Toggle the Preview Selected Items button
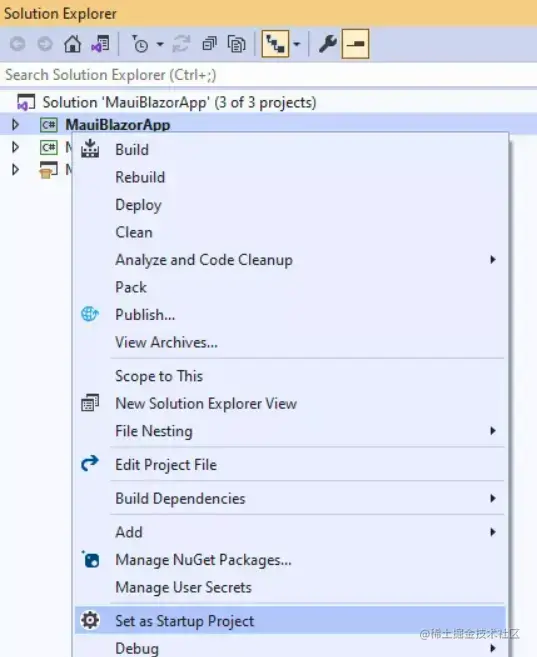Image resolution: width=537 pixels, height=657 pixels. click(x=355, y=44)
